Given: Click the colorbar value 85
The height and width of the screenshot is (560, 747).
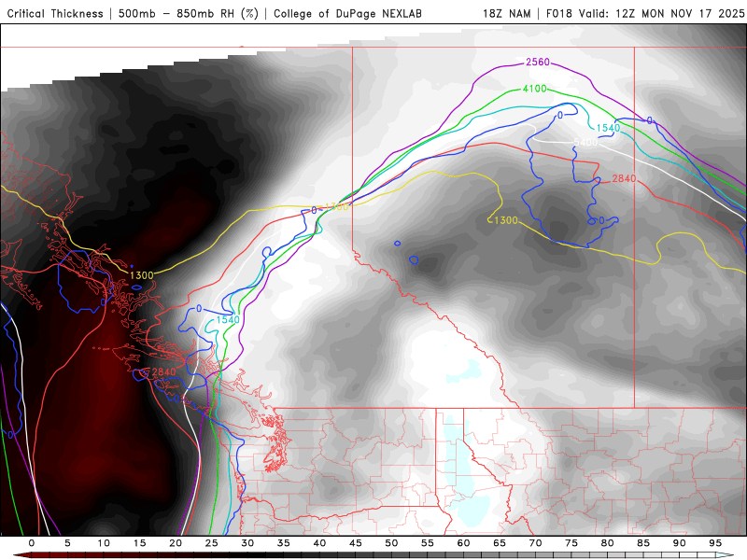Looking at the screenshot, I should point(643,543).
